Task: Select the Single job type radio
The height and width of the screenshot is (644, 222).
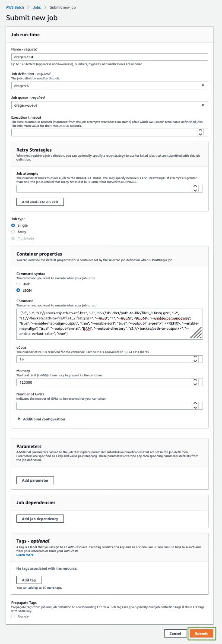Action: pos(13,225)
